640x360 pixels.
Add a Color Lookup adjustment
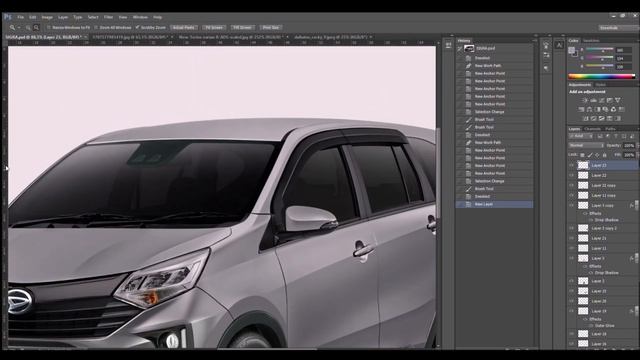[621, 109]
